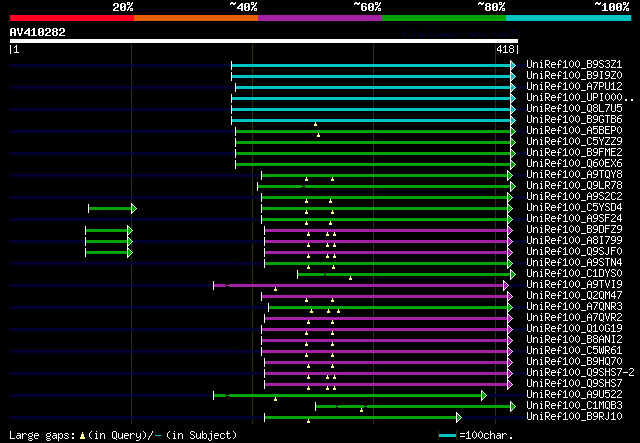640x443 pixels.
Task: Select the UniRef100_C5WR61 label
Action: pos(574,351)
